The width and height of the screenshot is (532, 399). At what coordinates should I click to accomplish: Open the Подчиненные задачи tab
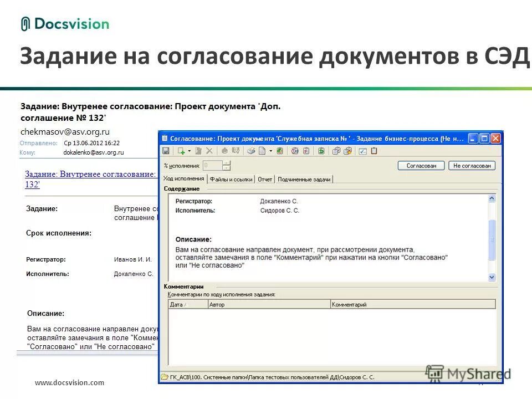coord(304,179)
